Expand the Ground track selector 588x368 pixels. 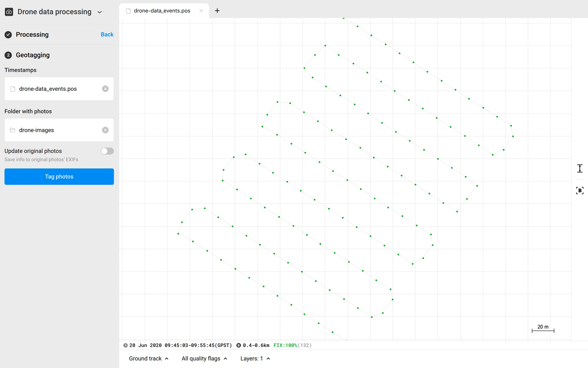[x=149, y=359]
